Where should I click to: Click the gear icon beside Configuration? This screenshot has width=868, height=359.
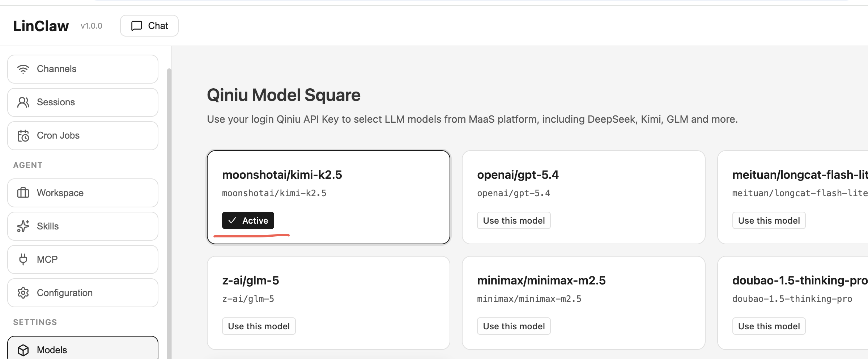point(23,293)
